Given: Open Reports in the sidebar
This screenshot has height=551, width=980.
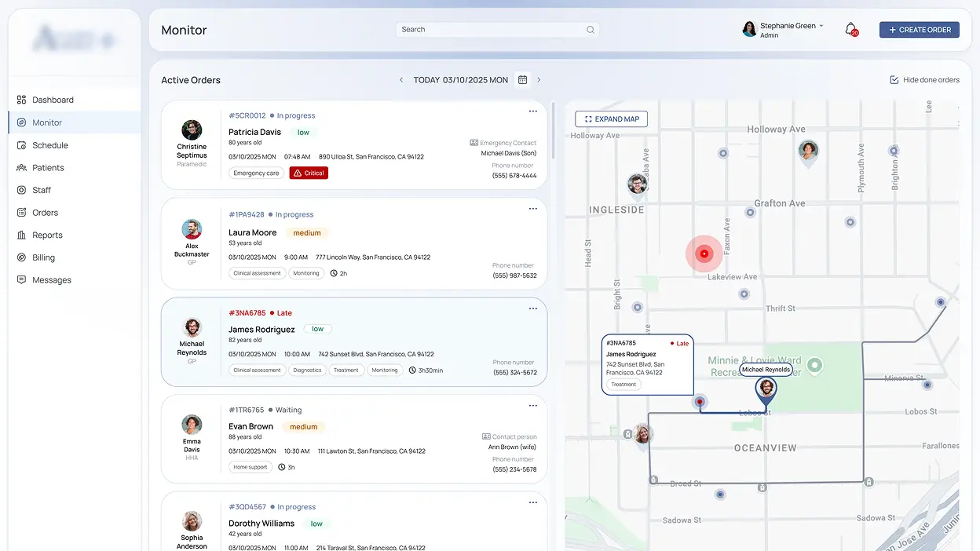Looking at the screenshot, I should [x=47, y=235].
